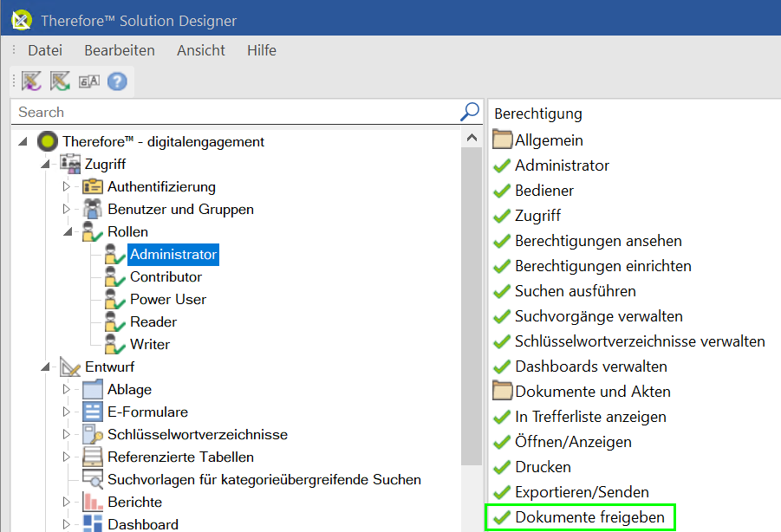Click the Dokumente und Akten folder icon
This screenshot has width=781, height=532.
[503, 391]
